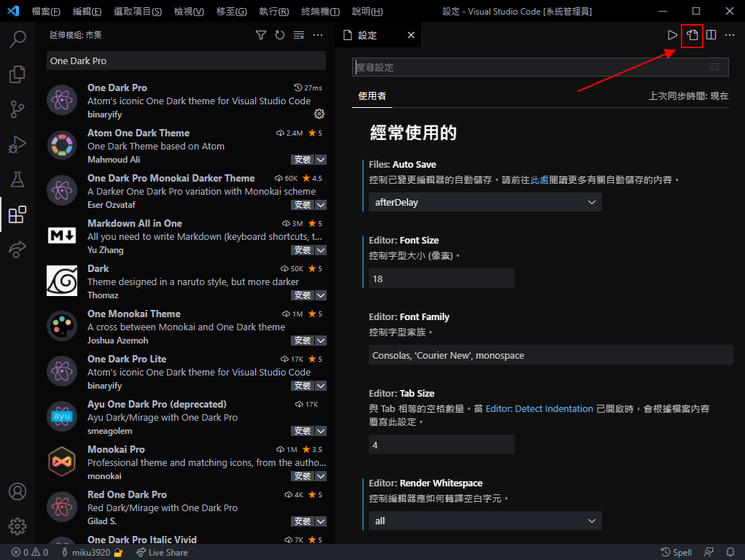Expand install options for One Monokai Theme
Screen dimensions: 745x560
coord(321,341)
